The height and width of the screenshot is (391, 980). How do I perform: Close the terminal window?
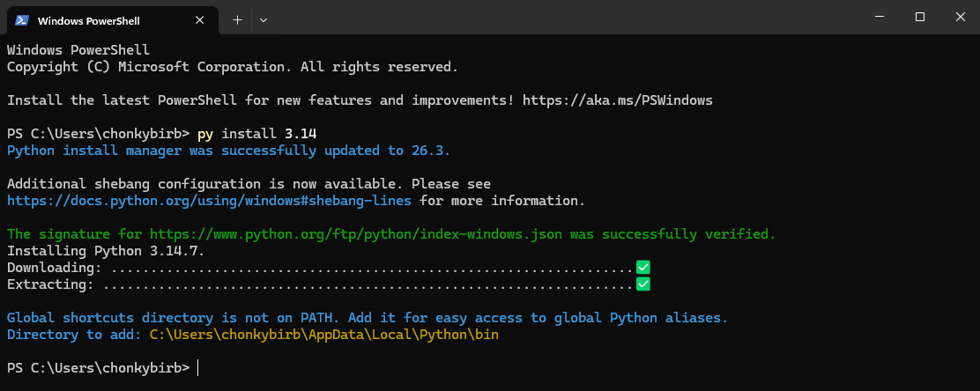pos(961,17)
